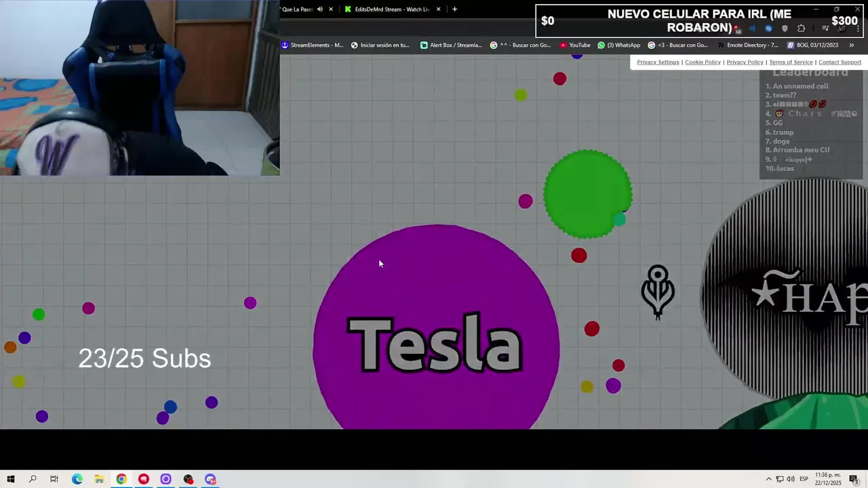Open the Alert Box / Streamlabs bookmark
This screenshot has width=868, height=488.
[x=451, y=45]
